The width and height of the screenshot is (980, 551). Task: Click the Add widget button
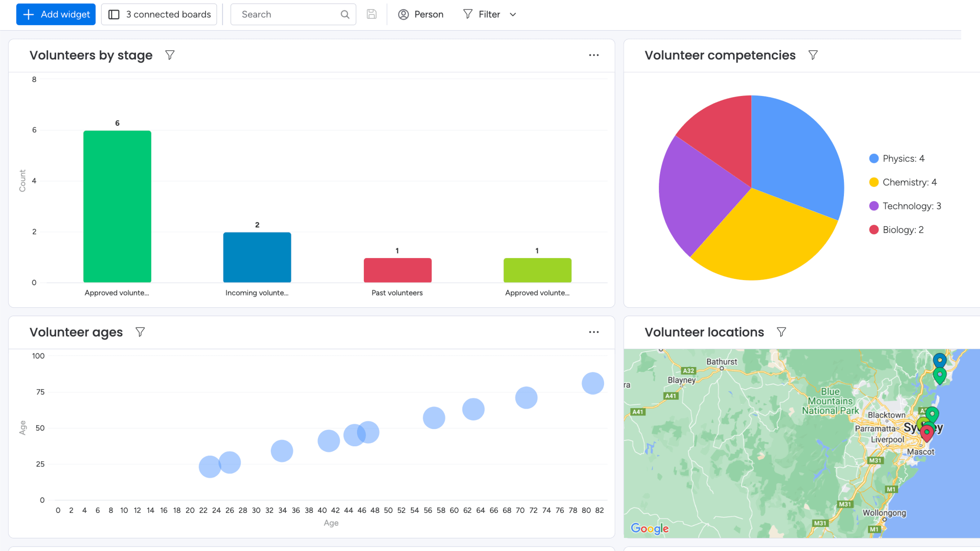click(56, 15)
